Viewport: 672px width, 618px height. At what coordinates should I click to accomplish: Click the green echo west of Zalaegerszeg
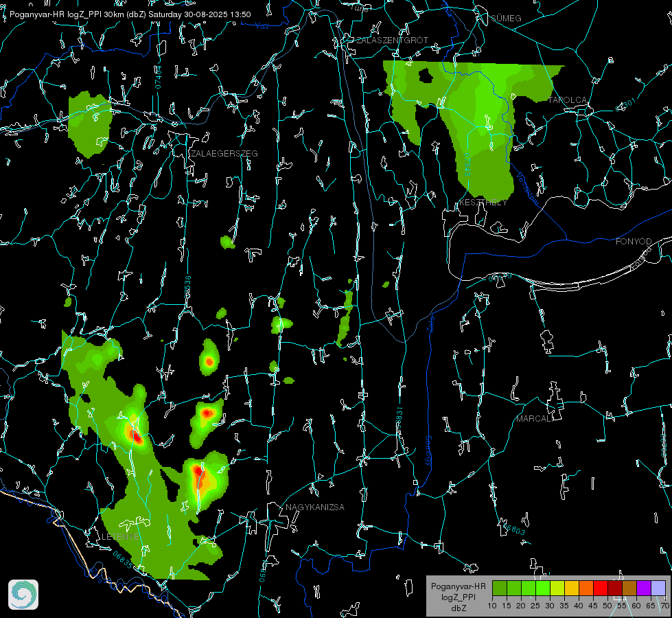click(89, 124)
